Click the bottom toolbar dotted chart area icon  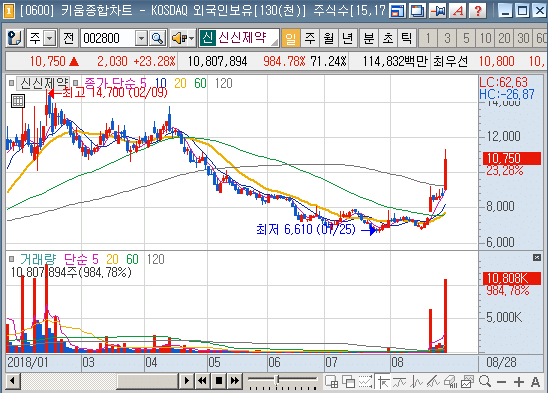click(365, 382)
